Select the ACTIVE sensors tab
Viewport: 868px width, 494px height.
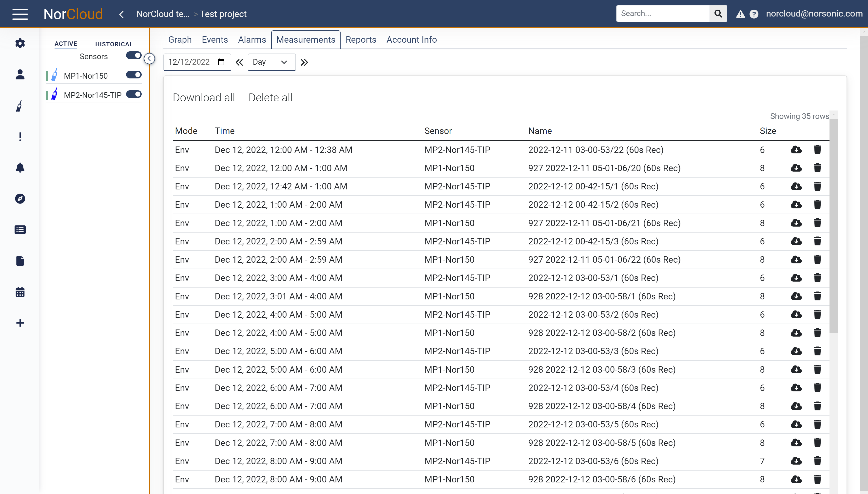click(x=66, y=44)
